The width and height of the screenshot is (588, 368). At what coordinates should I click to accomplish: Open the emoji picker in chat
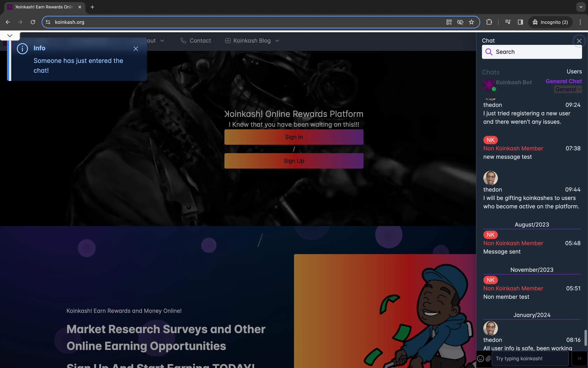coord(481,359)
